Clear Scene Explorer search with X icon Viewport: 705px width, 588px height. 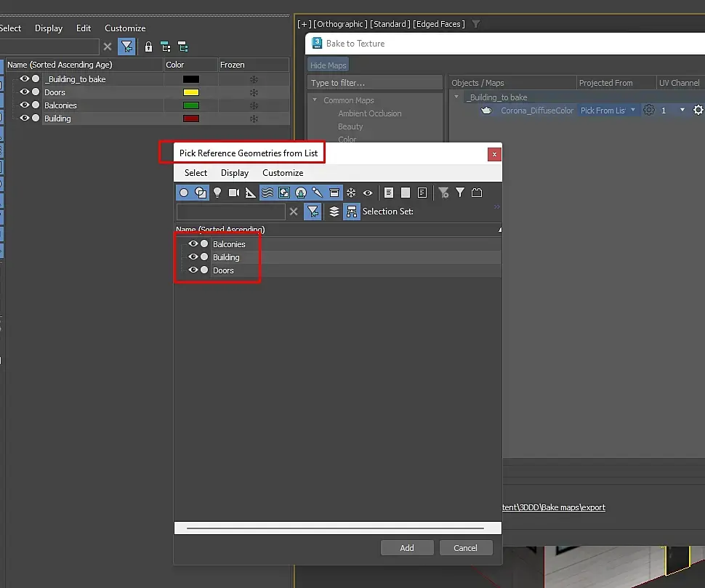click(108, 47)
